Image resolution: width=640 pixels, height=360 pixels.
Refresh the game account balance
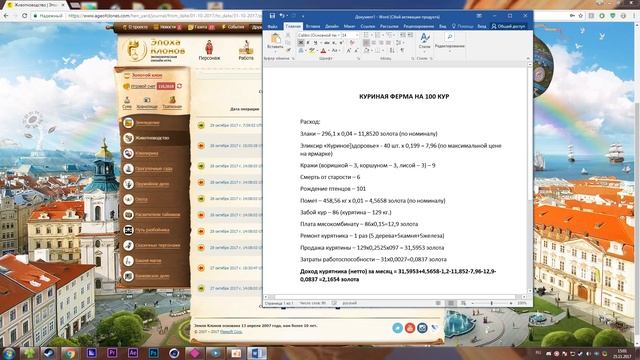coord(179,86)
